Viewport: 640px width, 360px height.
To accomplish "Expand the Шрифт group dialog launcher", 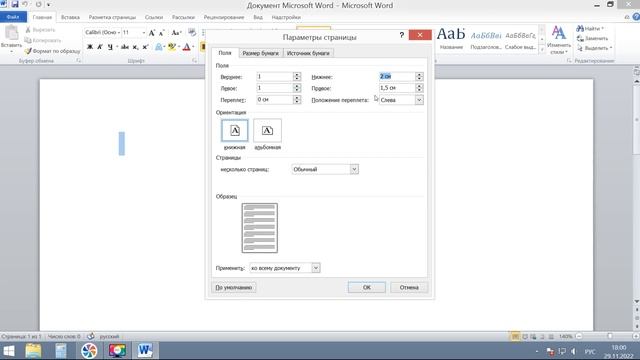I will point(194,60).
